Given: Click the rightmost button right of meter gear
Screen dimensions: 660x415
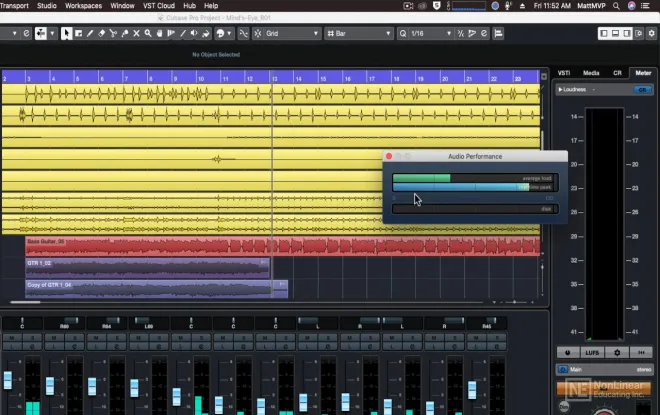Looking at the screenshot, I should (x=641, y=353).
